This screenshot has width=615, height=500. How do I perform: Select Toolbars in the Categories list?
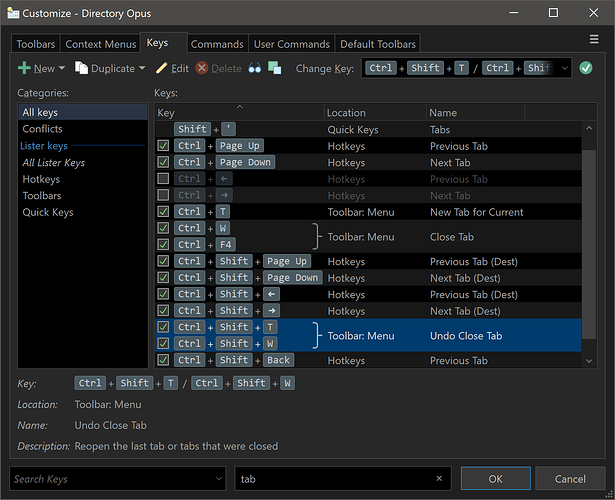(83, 195)
